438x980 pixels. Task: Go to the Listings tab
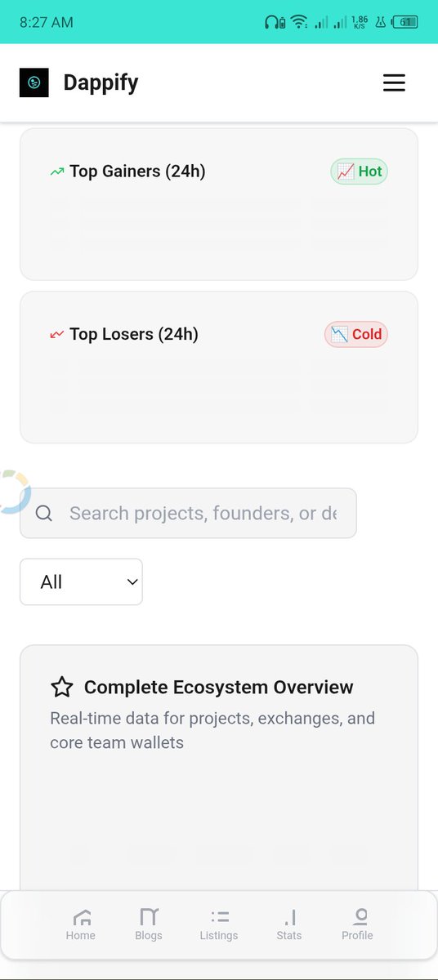tap(219, 924)
